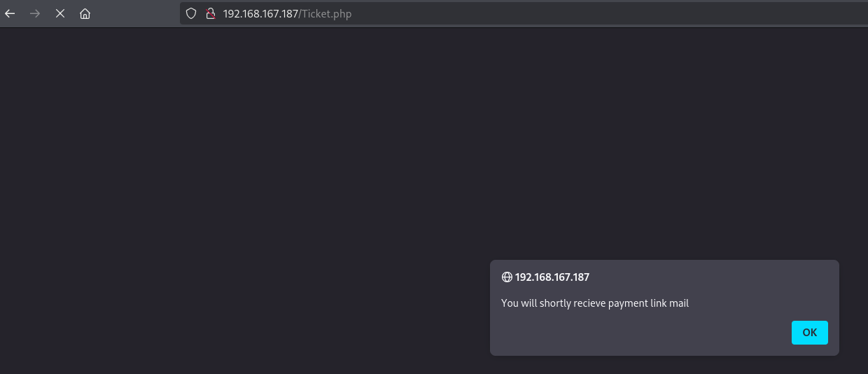Click the globe icon in alert dialog
This screenshot has width=868, height=374.
pos(507,277)
